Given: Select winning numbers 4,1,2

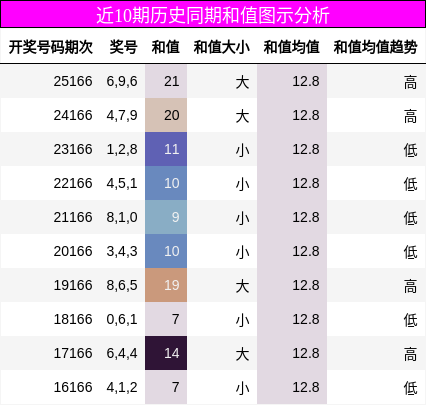Looking at the screenshot, I should (122, 388).
